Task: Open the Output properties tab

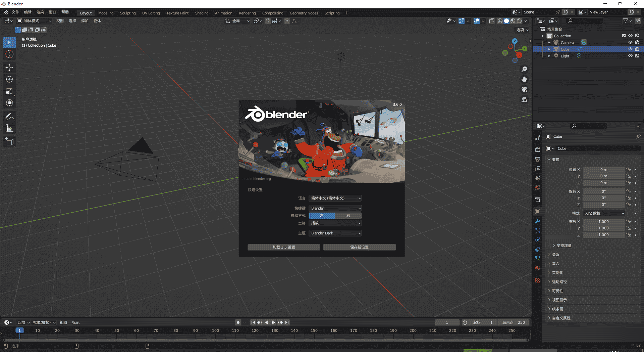Action: pos(538,159)
